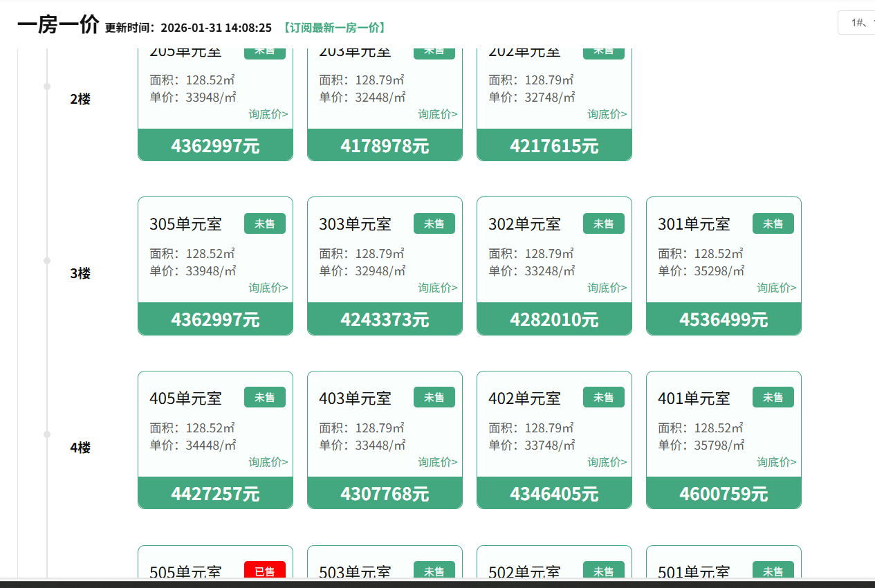This screenshot has width=875, height=588.
Task: Click 询底价 link on unit 303
Action: 437,288
